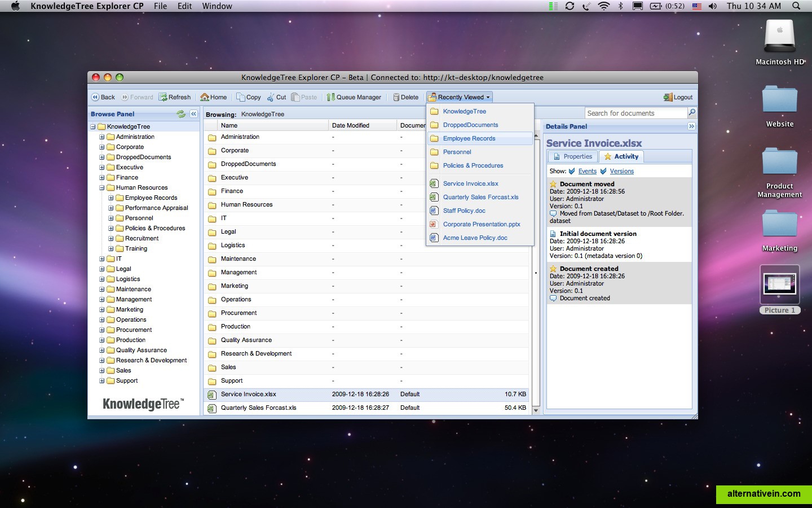This screenshot has width=812, height=508.
Task: Click Quarterly Sales Forcast.xls file icon in list
Action: pyautogui.click(x=212, y=408)
